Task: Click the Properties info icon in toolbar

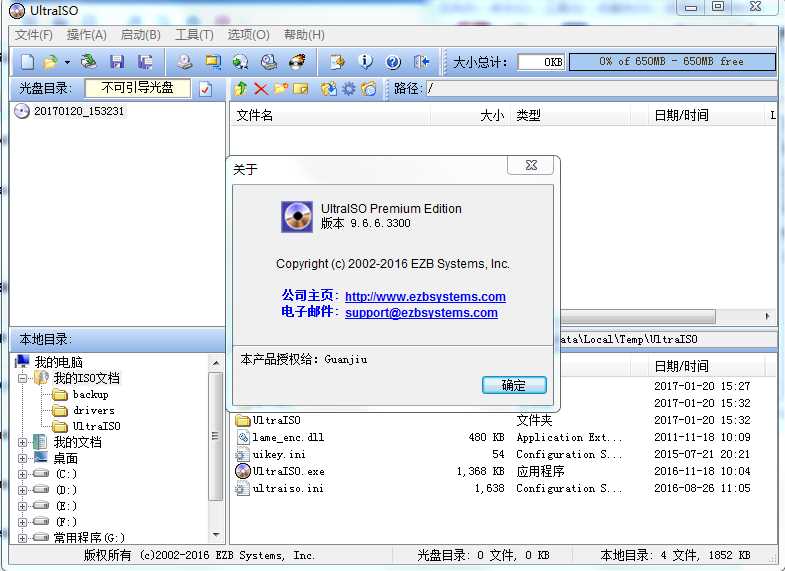Action: pos(365,62)
